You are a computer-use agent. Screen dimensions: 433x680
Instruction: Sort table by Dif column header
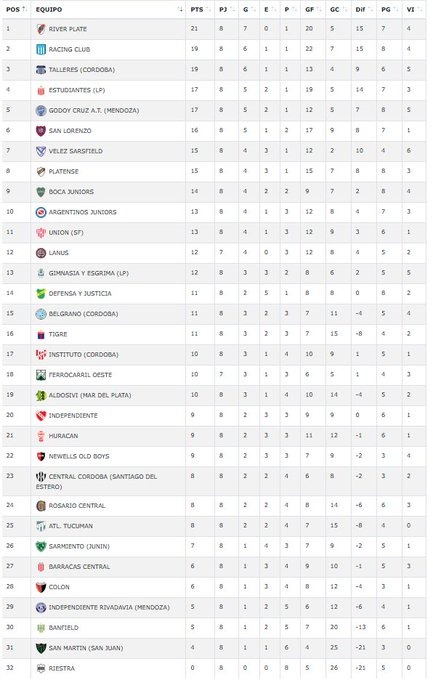(x=363, y=10)
